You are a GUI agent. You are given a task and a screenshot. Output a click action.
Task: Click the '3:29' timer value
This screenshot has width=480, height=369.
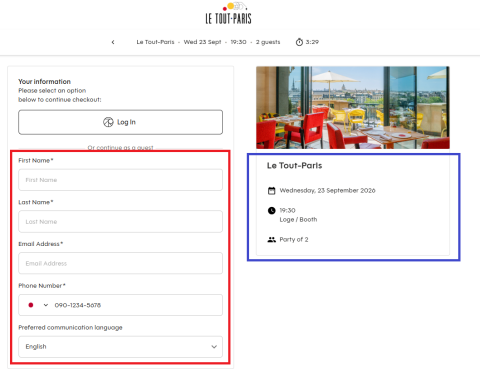312,42
